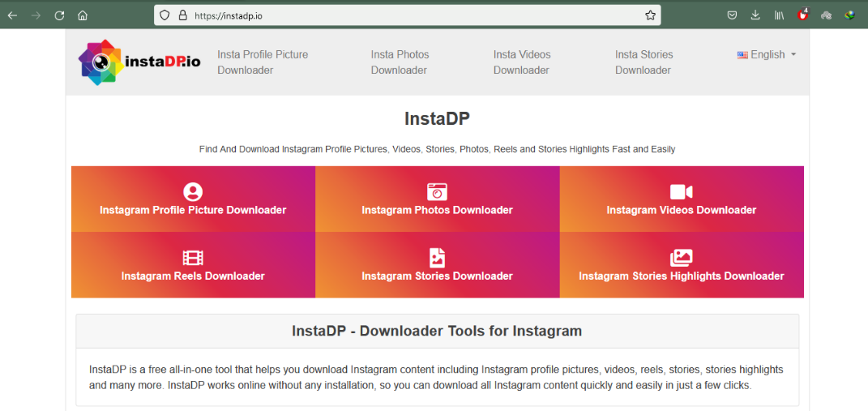The image size is (868, 411).
Task: Open the Pocket save icon
Action: click(x=732, y=15)
